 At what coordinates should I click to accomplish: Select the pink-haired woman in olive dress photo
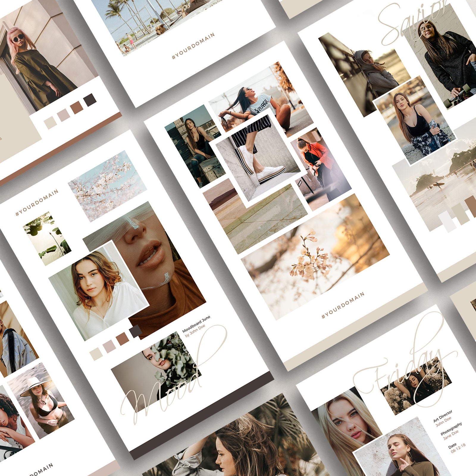(42, 65)
